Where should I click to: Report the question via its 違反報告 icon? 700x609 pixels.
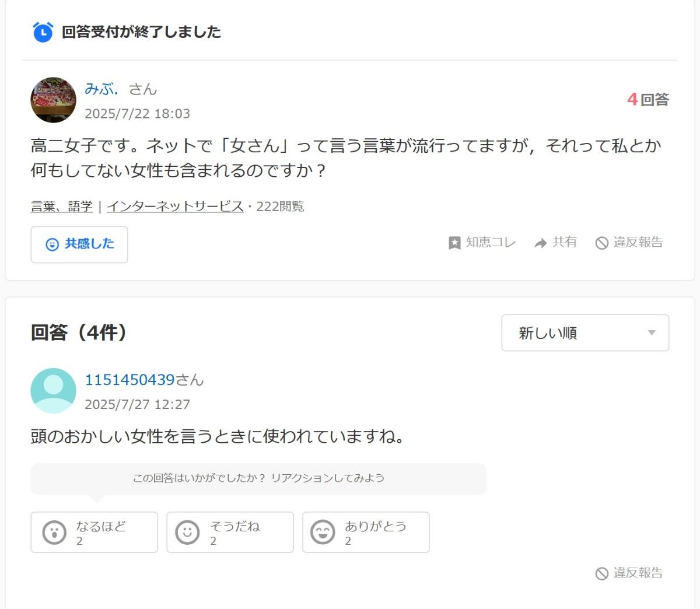click(x=601, y=243)
